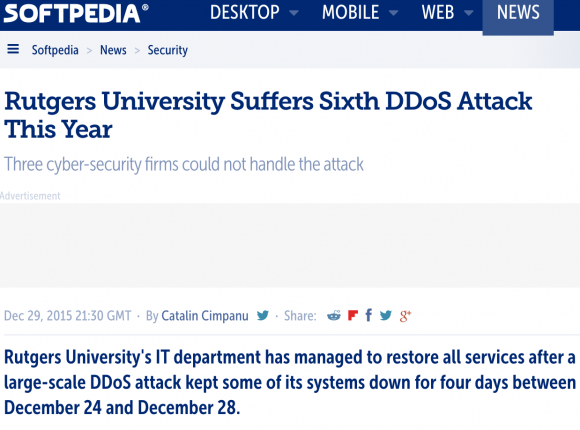The width and height of the screenshot is (580, 430).
Task: Open author's Twitter profile bird icon
Action: click(x=263, y=316)
